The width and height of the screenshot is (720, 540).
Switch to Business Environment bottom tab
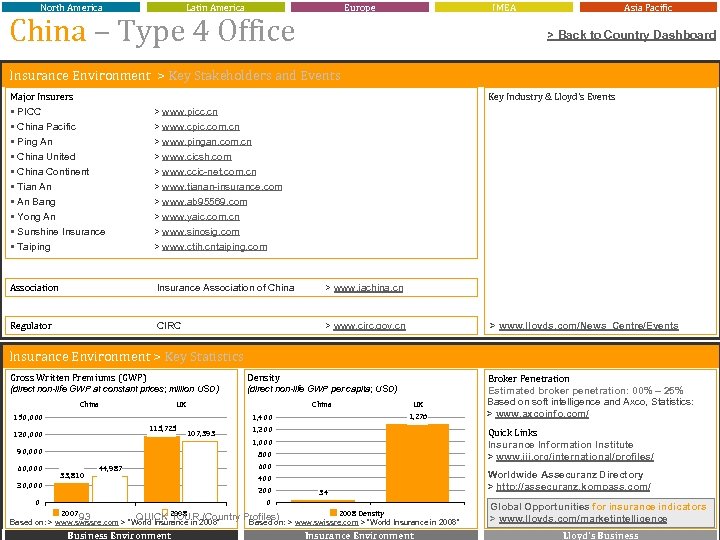pyautogui.click(x=119, y=535)
